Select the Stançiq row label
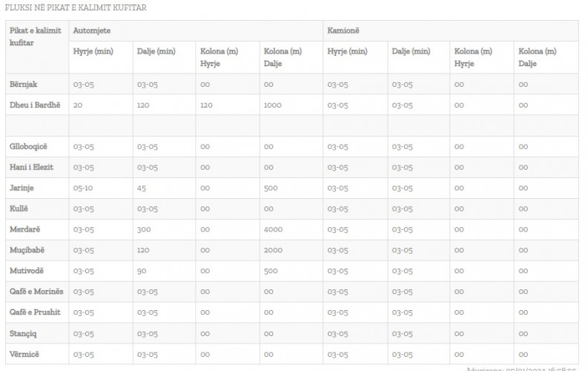Screen dimensions: 588x371 pos(23,333)
